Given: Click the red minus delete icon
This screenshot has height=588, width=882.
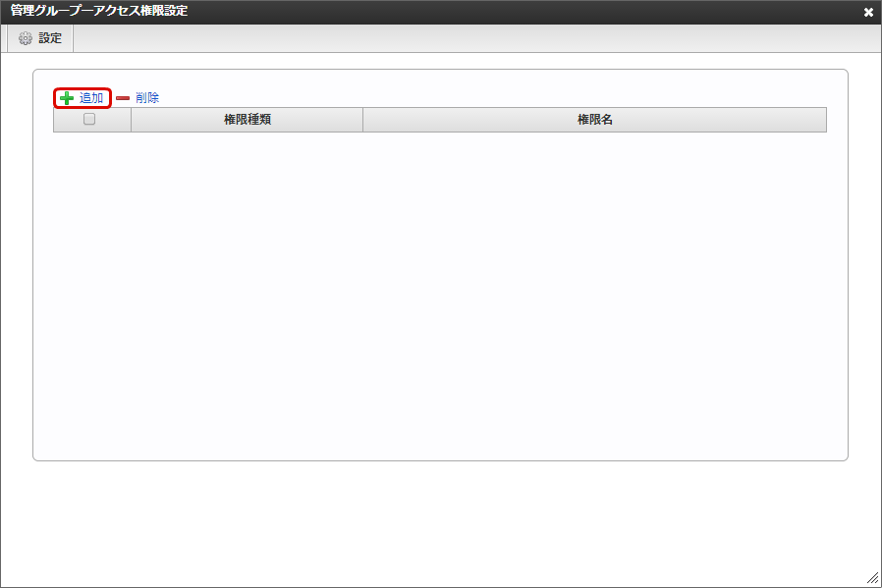Looking at the screenshot, I should tap(123, 98).
